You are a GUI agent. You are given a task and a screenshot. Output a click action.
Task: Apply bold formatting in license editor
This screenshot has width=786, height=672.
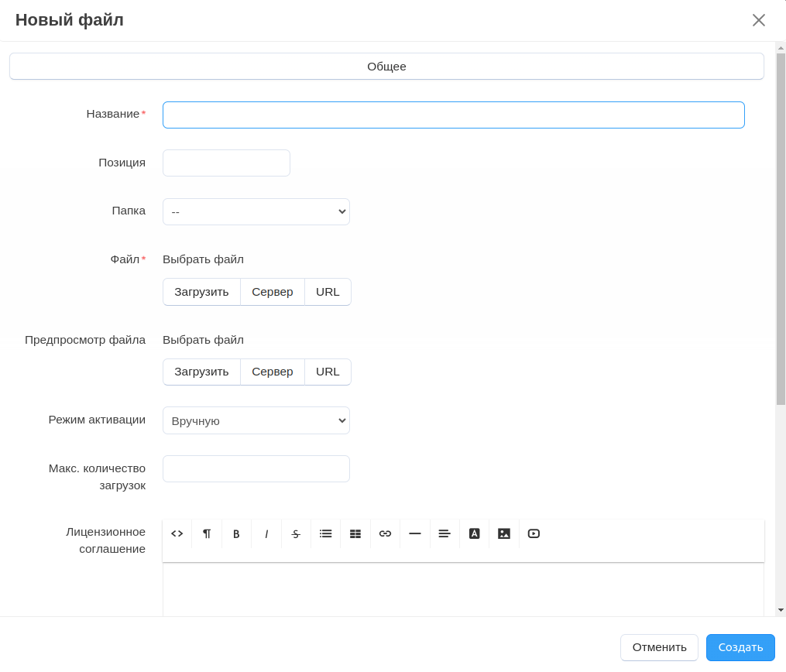[236, 533]
